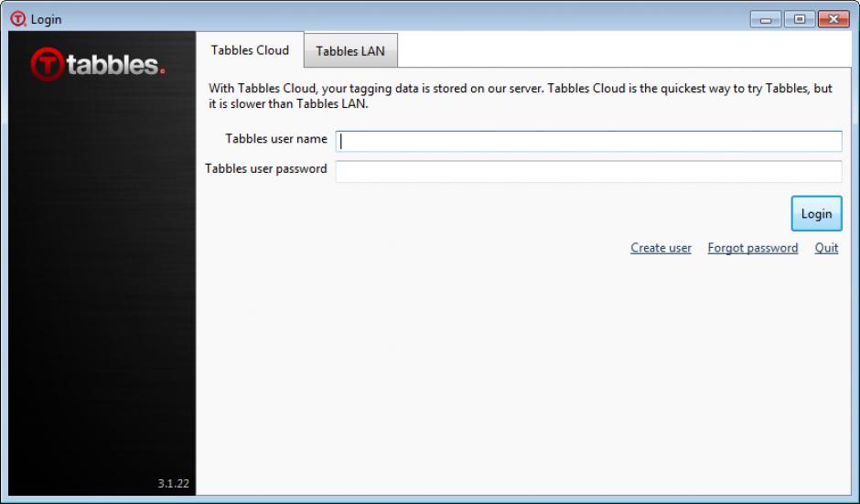Click the Tabbles user password label
Image resolution: width=860 pixels, height=504 pixels.
pos(266,168)
